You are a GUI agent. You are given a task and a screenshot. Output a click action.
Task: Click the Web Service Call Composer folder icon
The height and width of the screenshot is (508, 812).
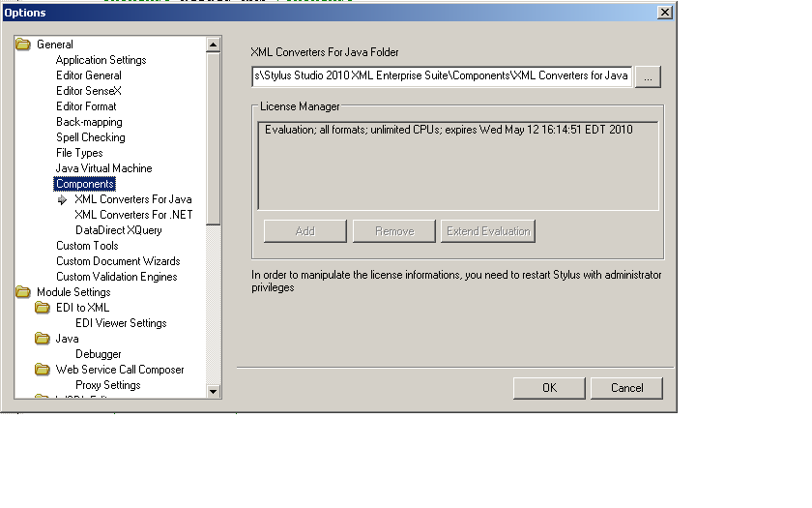42,370
